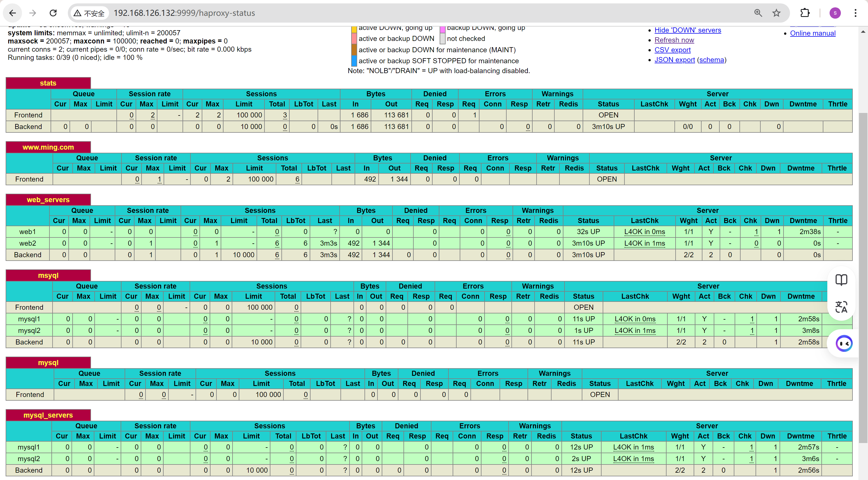Open the Online manual link

[812, 33]
